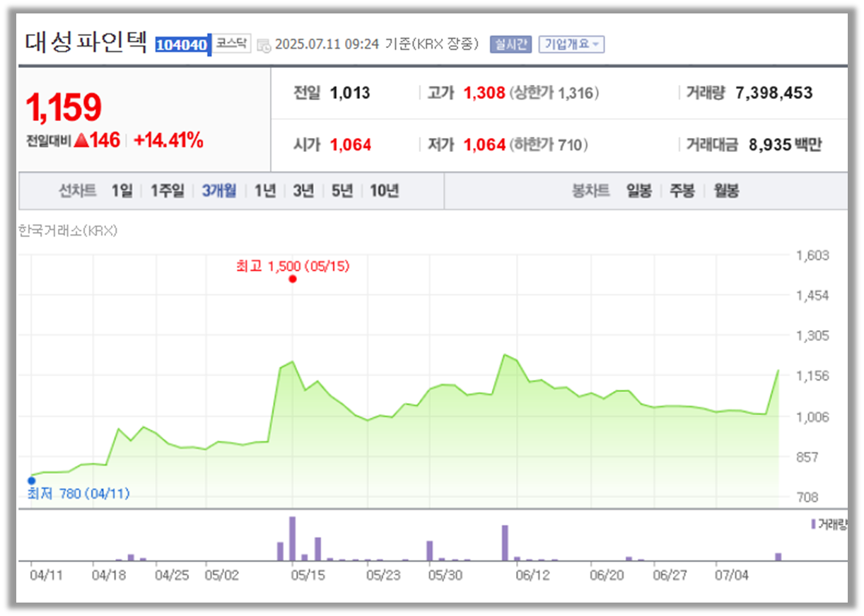The height and width of the screenshot is (616, 864).
Task: Click the tall volume bar before 06/12
Action: [505, 543]
